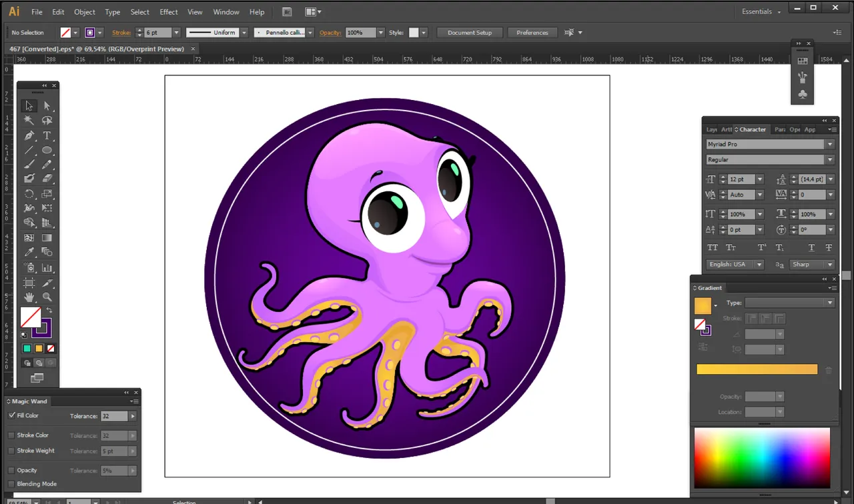Click the yellow gradient slider bar

757,369
